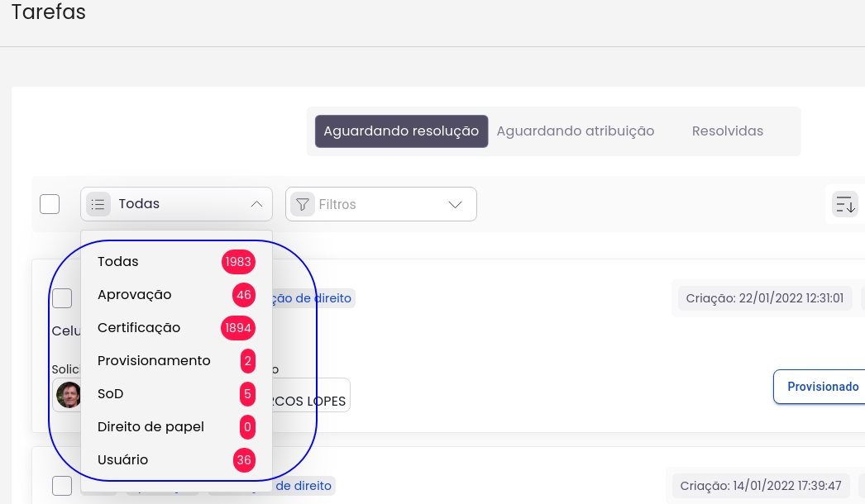Click the requester avatar photo
This screenshot has width=865, height=504.
[x=69, y=395]
